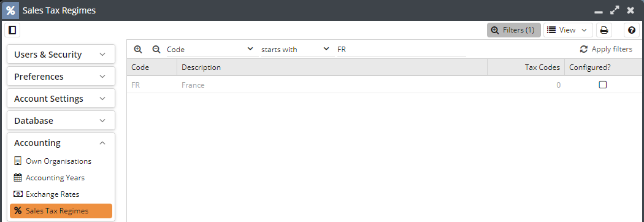
Task: Open Exchange Rates in the sidebar
Action: click(x=52, y=194)
